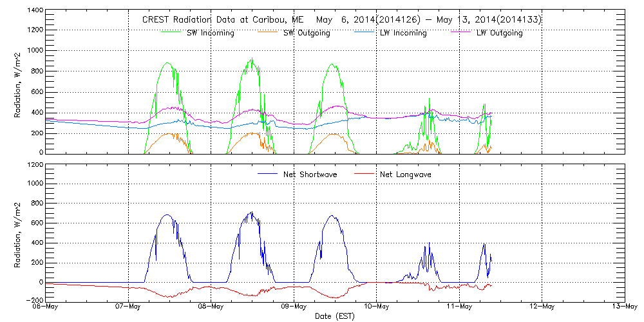The image size is (644, 322).
Task: Select the 07-May date on the x-axis
Action: tap(129, 307)
